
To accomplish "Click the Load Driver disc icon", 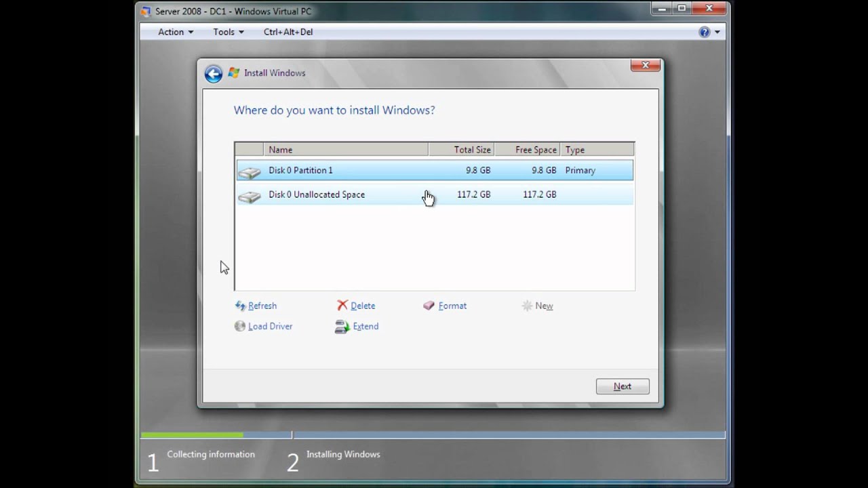I will 240,326.
